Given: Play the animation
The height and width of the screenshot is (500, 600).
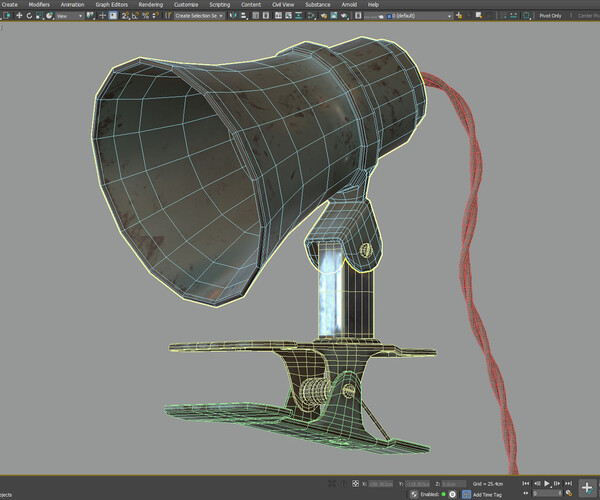Looking at the screenshot, I should click(547, 484).
